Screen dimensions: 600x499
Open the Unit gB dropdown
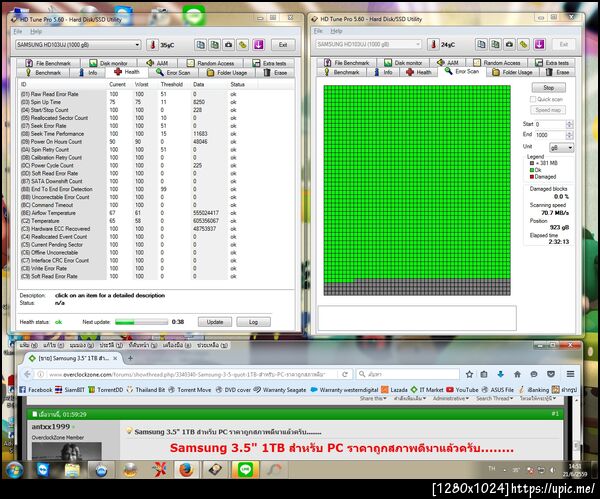(x=561, y=147)
